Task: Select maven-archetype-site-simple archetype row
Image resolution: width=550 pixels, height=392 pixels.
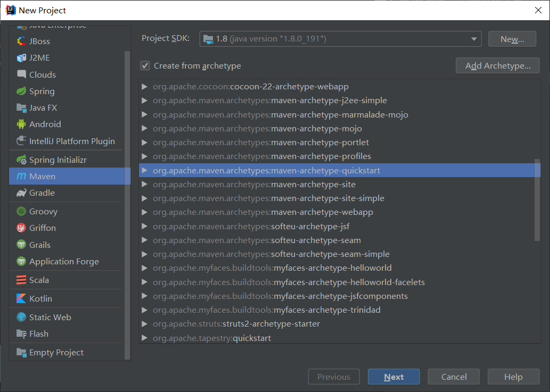Action: click(x=340, y=198)
